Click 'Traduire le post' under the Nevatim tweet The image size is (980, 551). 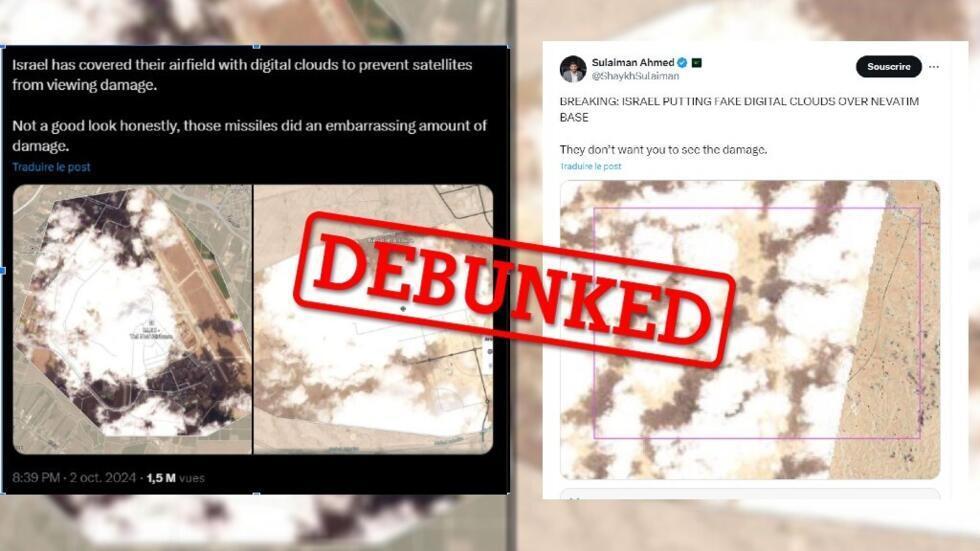tap(591, 166)
